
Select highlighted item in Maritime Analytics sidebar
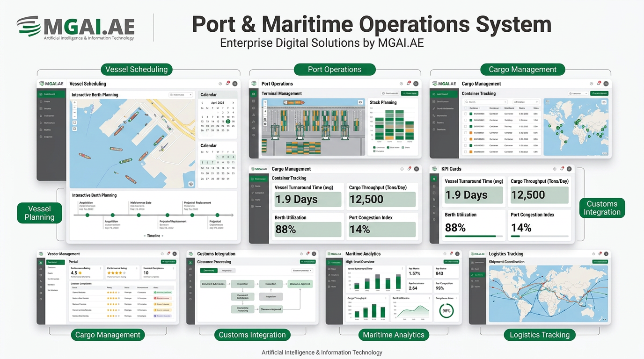335,263
